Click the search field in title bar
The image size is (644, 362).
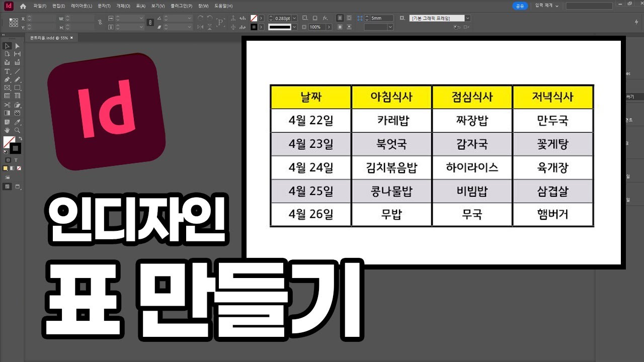point(589,6)
